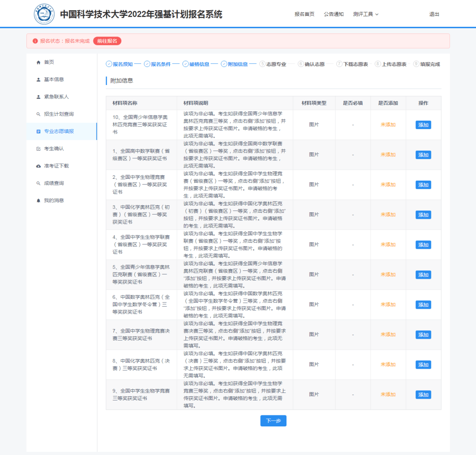Click the home icon beside 首页 in sidebar
Screen dimensions: 476x455
(38, 63)
